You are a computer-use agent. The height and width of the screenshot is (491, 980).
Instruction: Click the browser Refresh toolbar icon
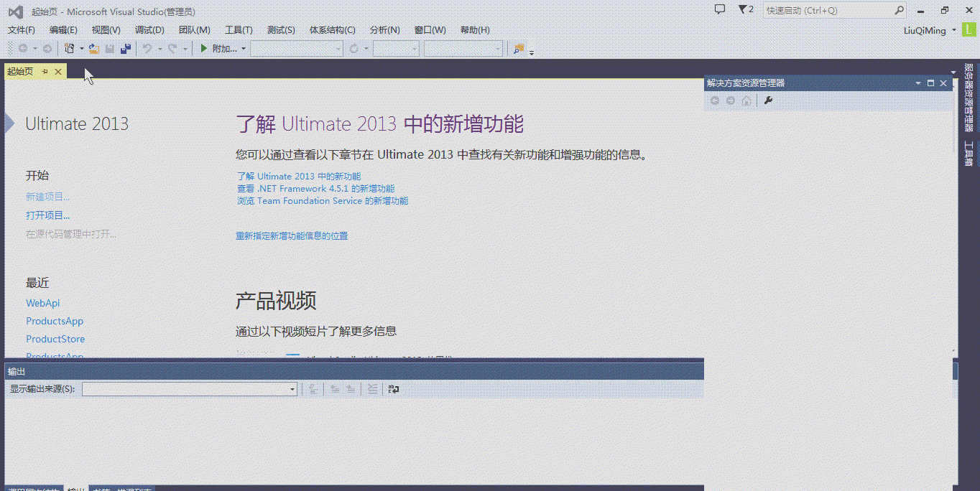click(353, 48)
